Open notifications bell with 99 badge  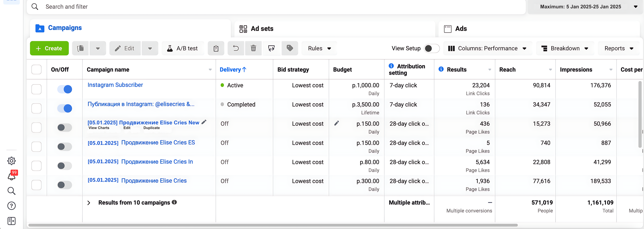tap(12, 176)
